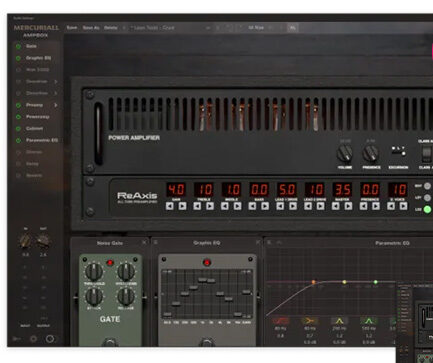Viewport: 433px width, 363px height.
Task: Close the Noise Gate panel
Action: (144, 243)
